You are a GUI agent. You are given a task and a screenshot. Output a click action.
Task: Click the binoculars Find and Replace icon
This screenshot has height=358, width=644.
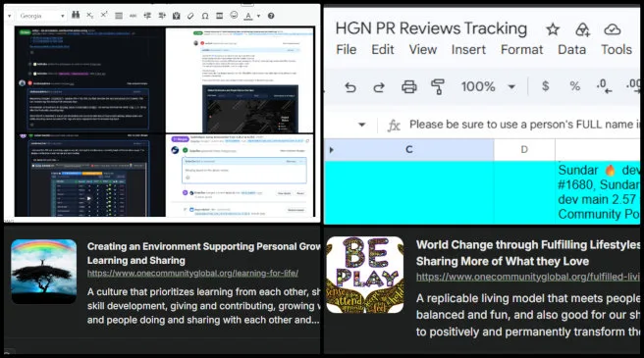(76, 15)
